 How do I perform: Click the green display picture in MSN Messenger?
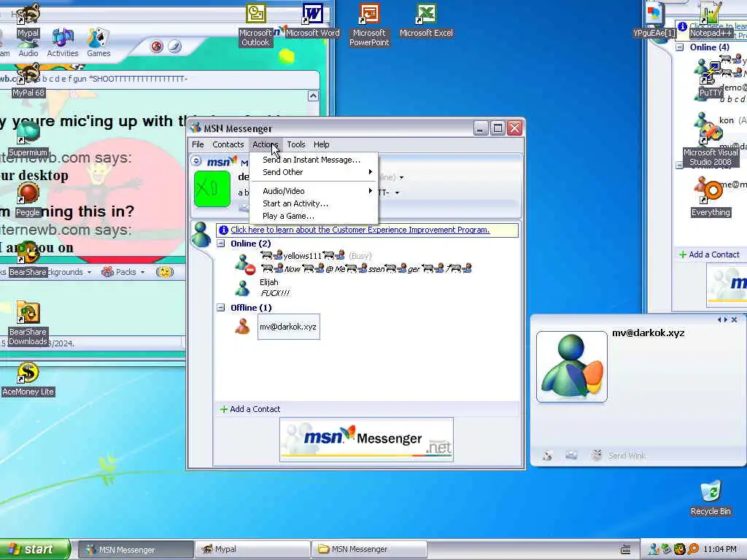(212, 189)
